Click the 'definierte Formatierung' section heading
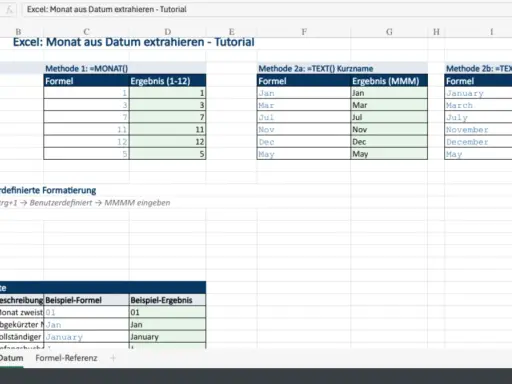This screenshot has height=384, width=512. [x=48, y=190]
